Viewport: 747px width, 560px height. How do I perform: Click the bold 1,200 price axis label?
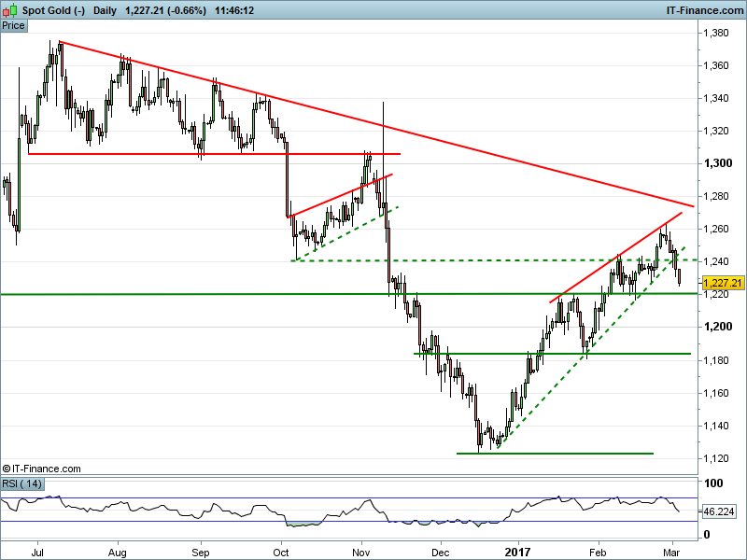click(x=718, y=327)
